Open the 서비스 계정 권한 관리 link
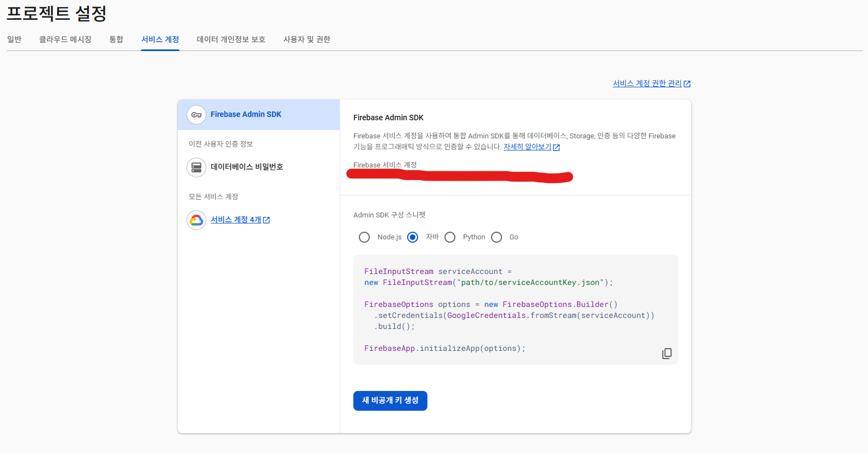 tap(647, 83)
